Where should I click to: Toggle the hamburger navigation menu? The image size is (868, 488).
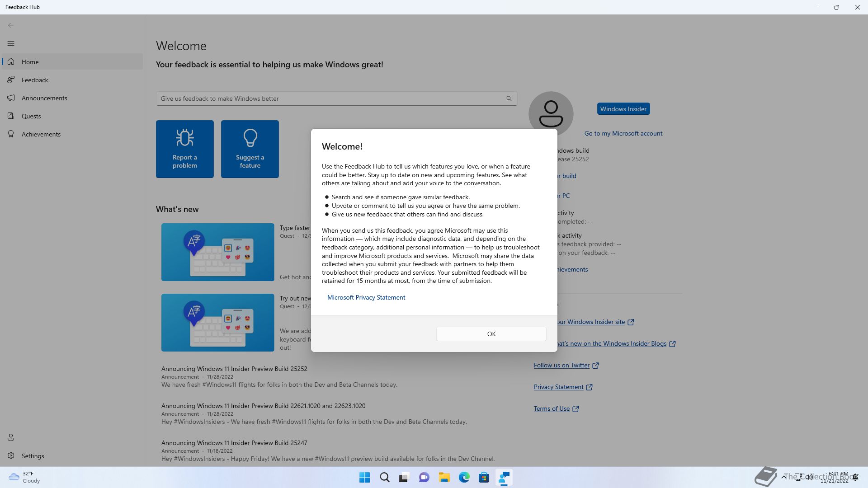(11, 43)
